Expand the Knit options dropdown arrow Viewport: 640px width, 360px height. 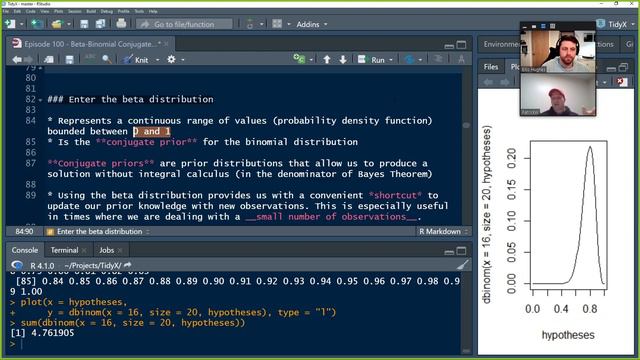pos(158,60)
